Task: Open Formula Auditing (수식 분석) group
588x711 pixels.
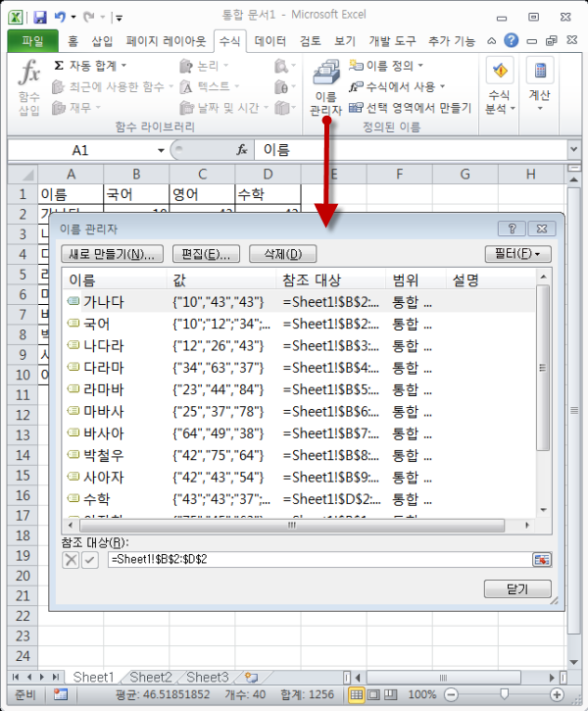Action: coord(500,86)
